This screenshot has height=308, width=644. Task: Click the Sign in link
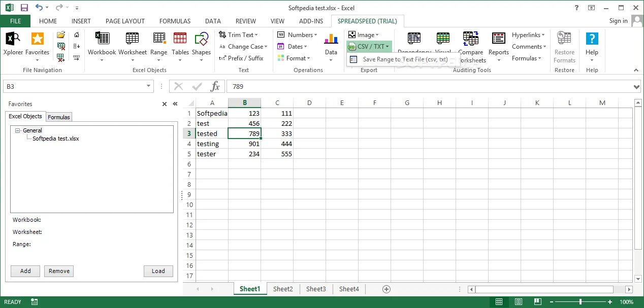[x=618, y=21]
